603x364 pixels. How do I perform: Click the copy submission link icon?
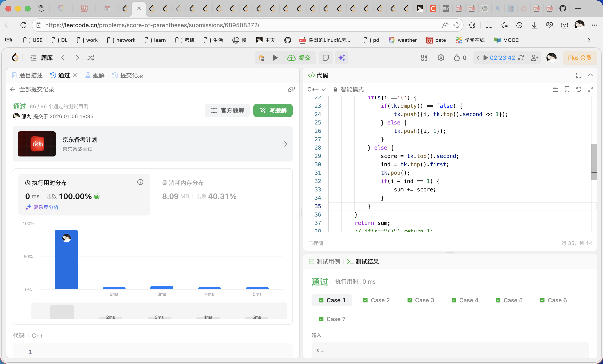[291, 89]
